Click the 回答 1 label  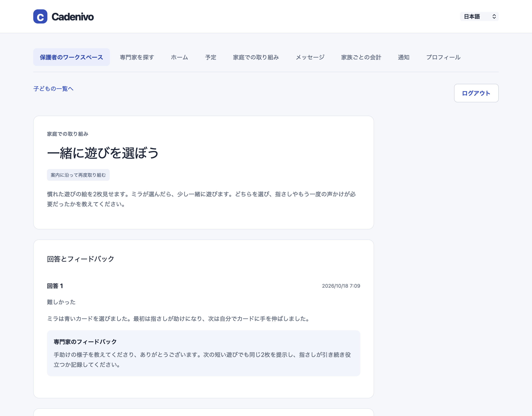point(55,286)
